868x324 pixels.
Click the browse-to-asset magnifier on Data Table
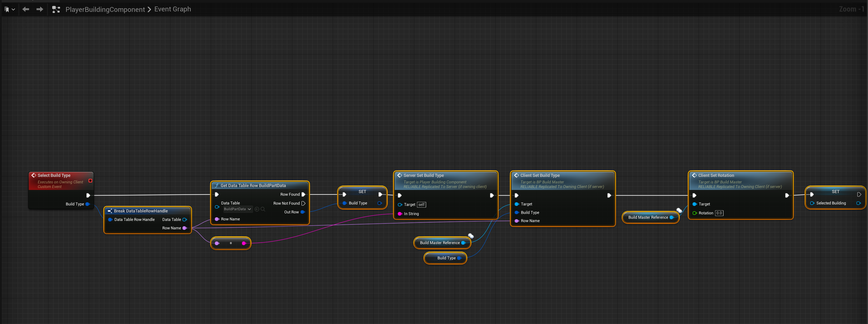[263, 209]
